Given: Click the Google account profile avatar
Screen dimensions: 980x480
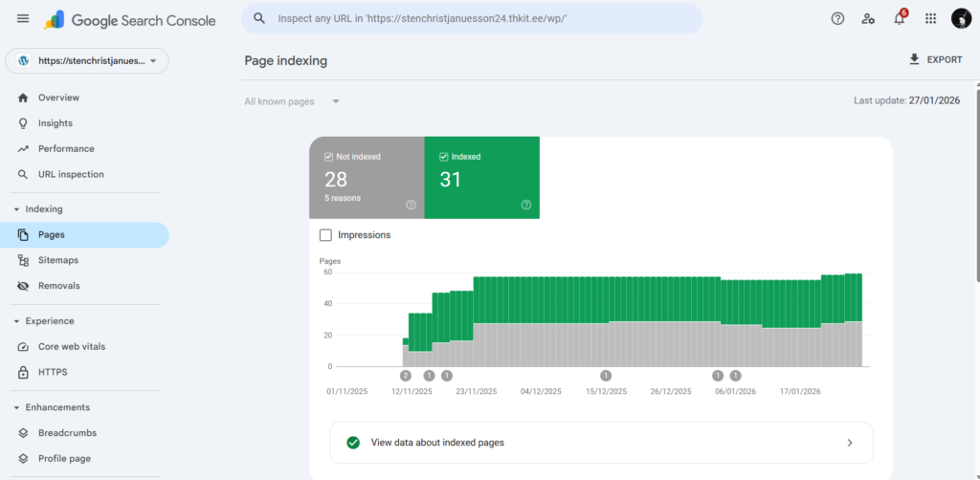Looking at the screenshot, I should (961, 18).
